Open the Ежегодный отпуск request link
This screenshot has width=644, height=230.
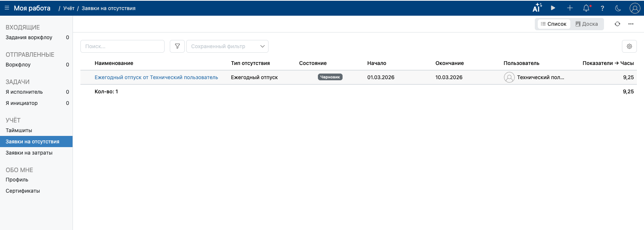click(x=156, y=77)
